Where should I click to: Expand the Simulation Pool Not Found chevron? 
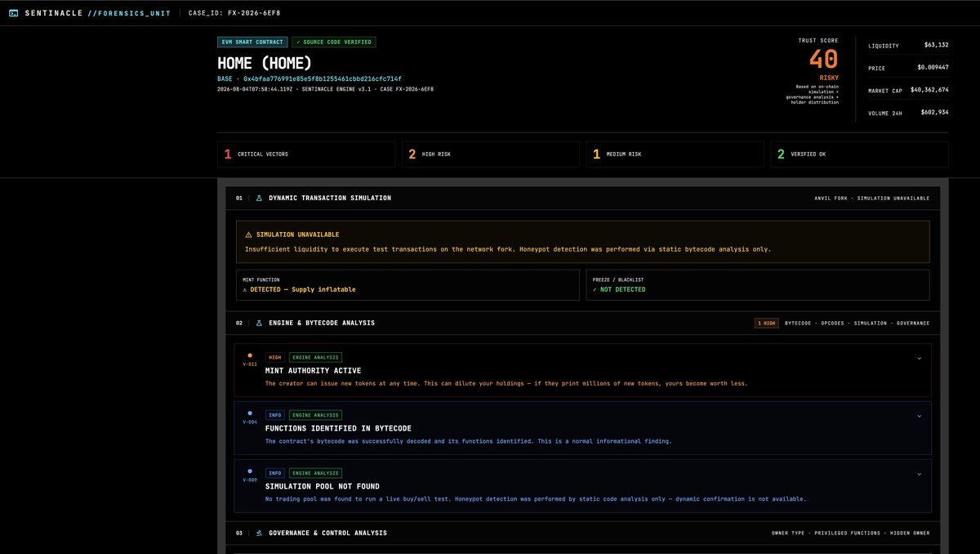coord(919,473)
